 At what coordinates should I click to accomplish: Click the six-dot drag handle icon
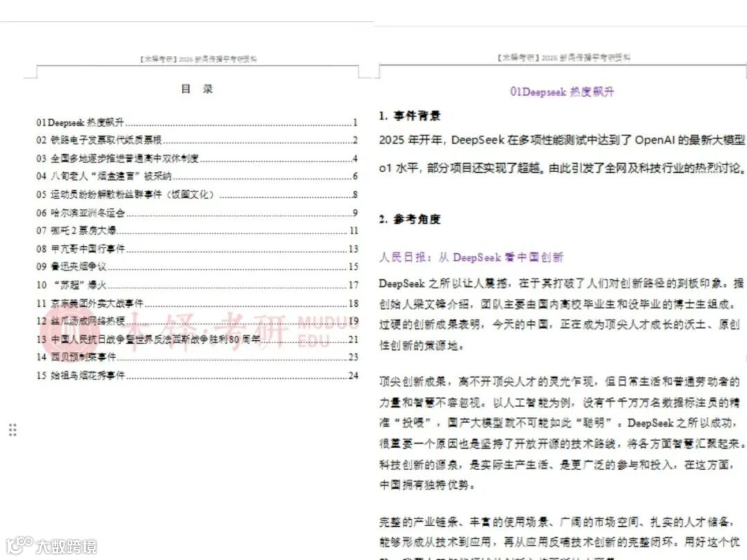click(13, 430)
